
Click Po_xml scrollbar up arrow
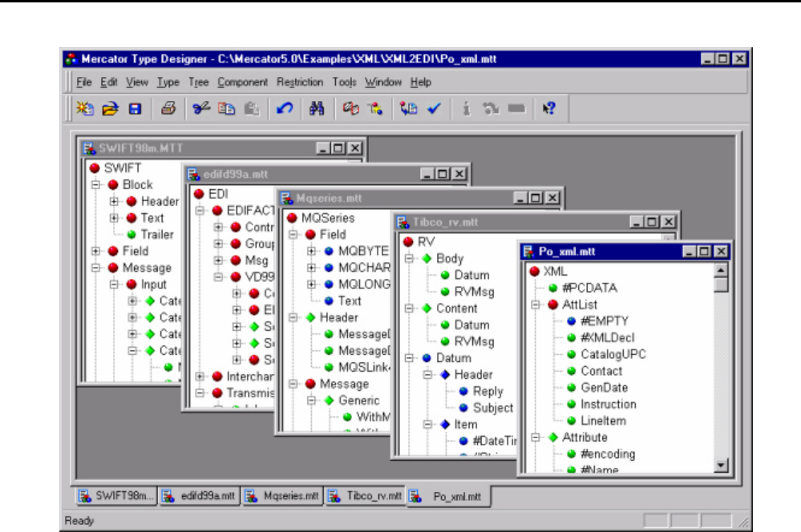[x=721, y=270]
